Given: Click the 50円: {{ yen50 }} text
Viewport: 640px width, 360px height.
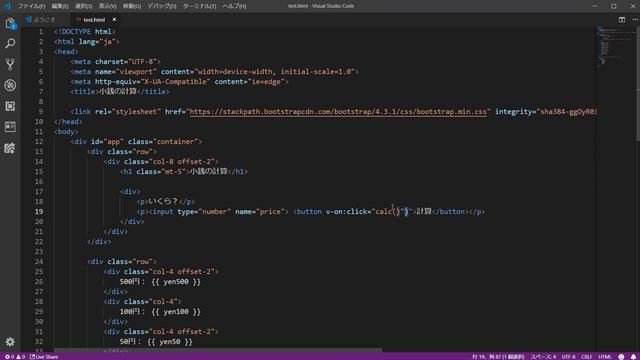Looking at the screenshot, I should point(156,342).
